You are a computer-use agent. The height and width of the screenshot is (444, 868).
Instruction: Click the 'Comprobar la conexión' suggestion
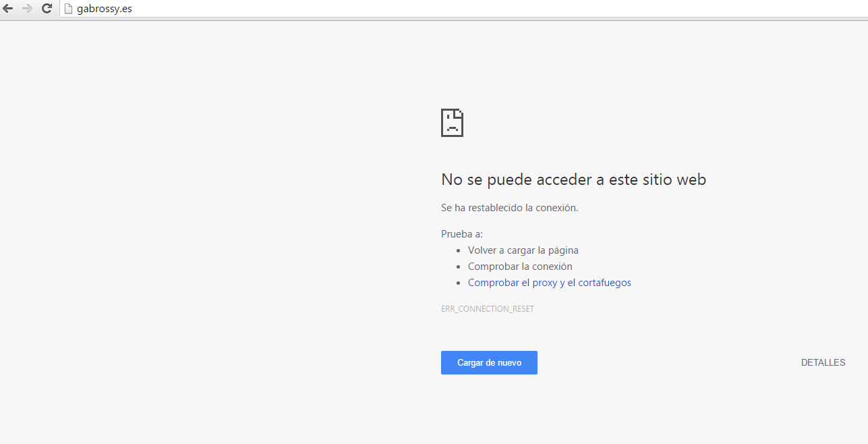point(520,267)
